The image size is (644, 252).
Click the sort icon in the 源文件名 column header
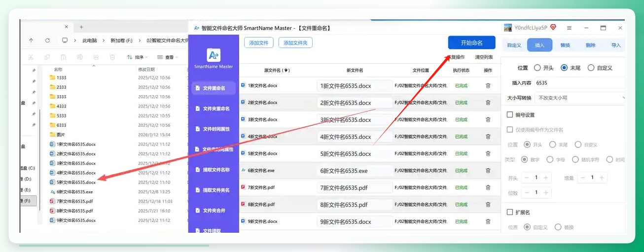click(287, 71)
